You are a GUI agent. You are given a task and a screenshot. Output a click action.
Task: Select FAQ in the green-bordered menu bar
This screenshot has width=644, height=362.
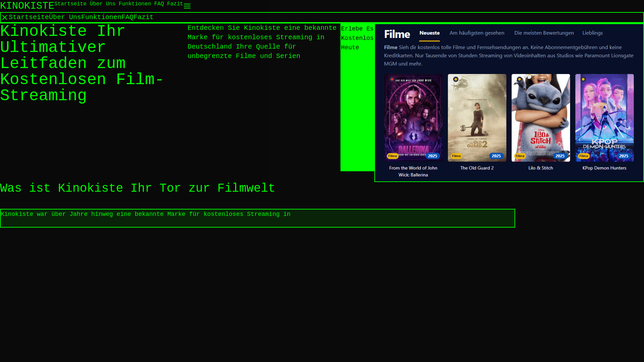coord(127,17)
